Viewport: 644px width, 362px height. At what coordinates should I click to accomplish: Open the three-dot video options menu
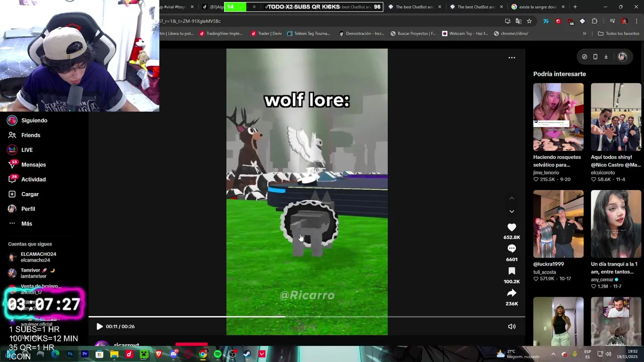[x=512, y=58]
